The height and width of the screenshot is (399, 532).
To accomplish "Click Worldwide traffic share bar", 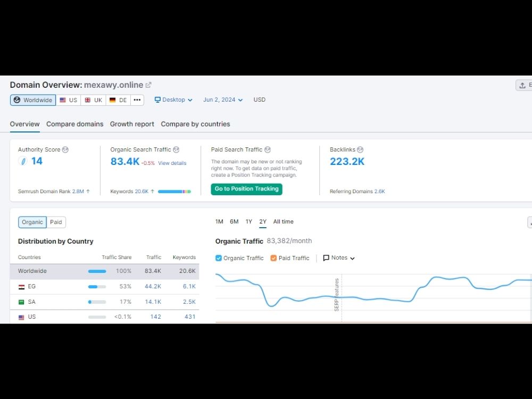I will click(97, 271).
